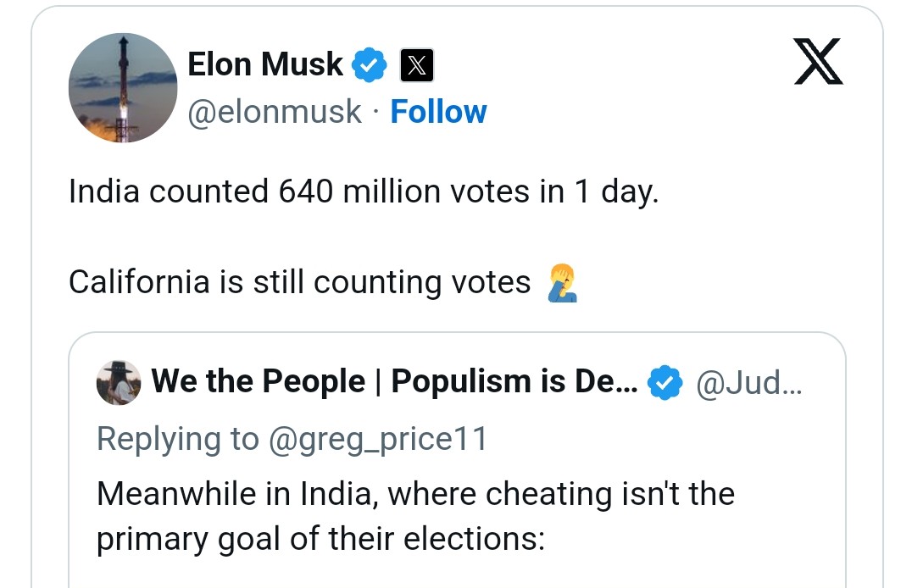Click the "primary goal of their elections:" line
Screen dimensions: 912x588
pos(320,539)
